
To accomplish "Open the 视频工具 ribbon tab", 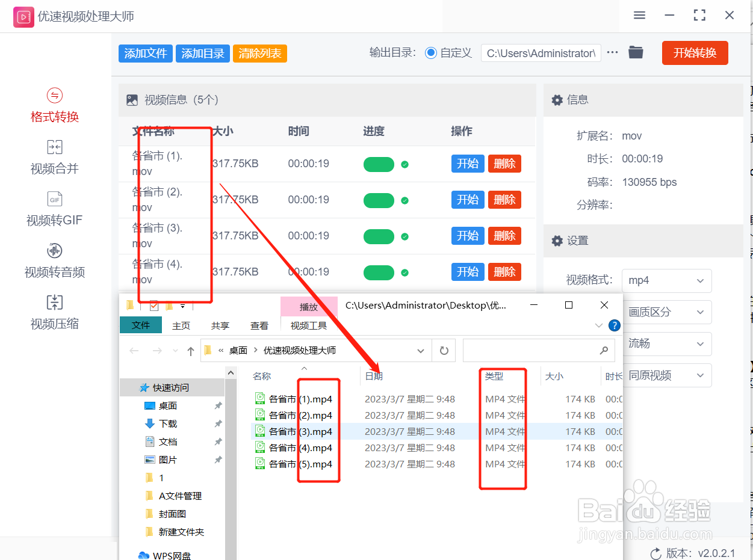I will (309, 325).
